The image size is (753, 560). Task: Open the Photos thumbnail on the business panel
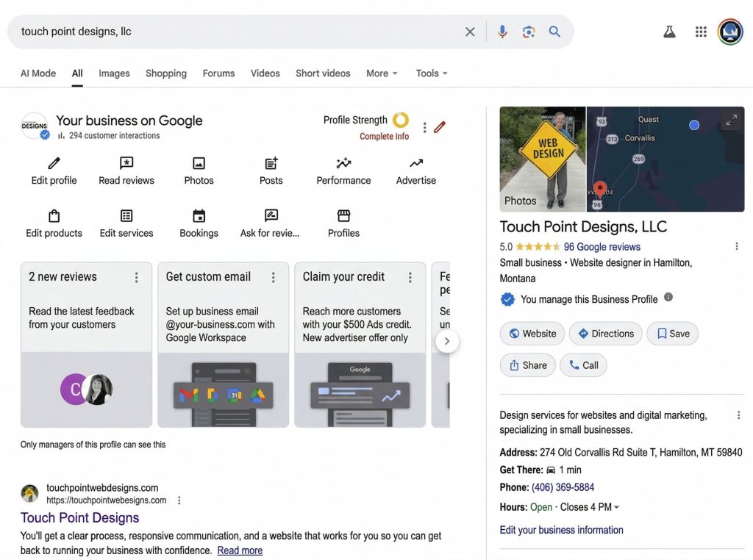coord(543,159)
